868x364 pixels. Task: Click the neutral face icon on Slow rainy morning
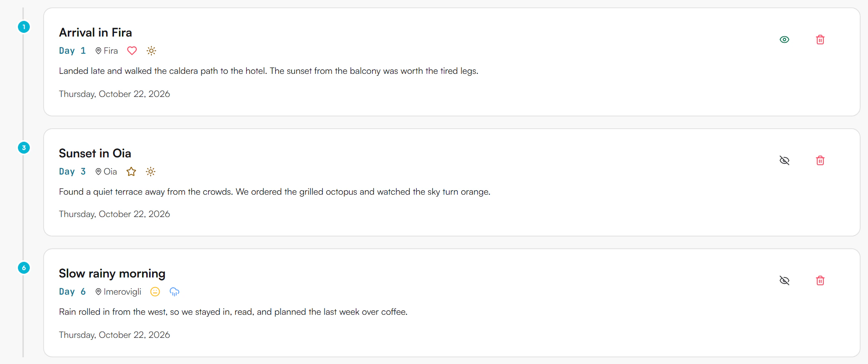tap(155, 292)
